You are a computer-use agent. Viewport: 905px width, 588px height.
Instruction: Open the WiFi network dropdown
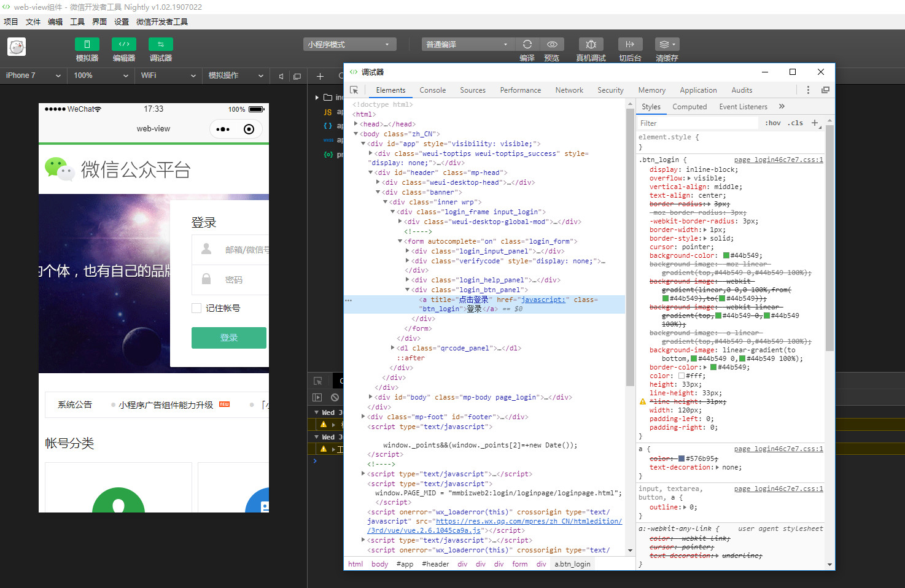tap(168, 75)
